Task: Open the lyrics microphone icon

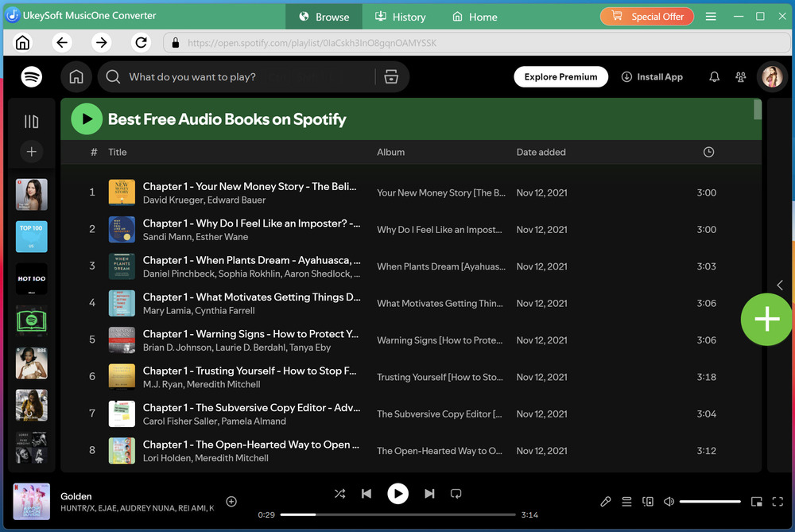Action: pyautogui.click(x=605, y=502)
